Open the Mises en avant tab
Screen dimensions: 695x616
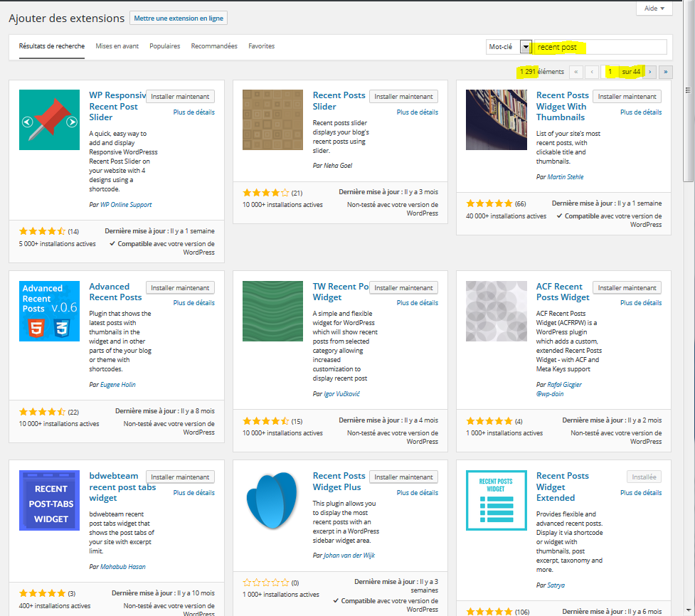(117, 46)
